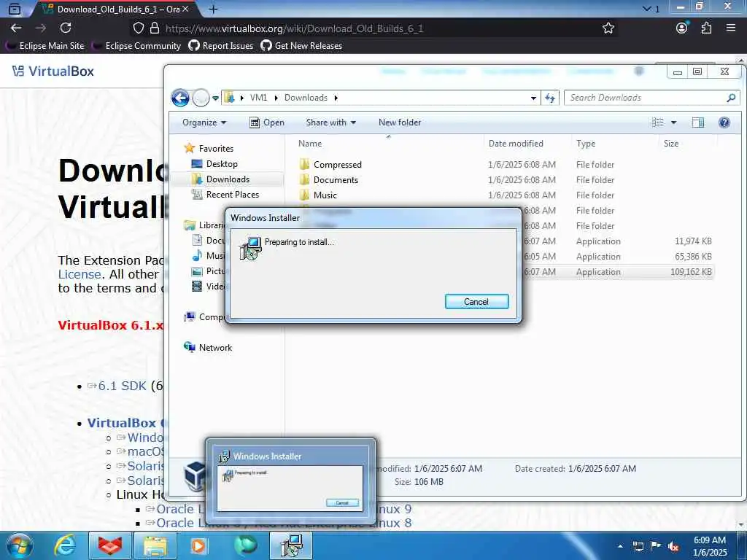Screen dimensions: 747x560
Task: Open the tab list dropdown in browser
Action: click(651, 9)
